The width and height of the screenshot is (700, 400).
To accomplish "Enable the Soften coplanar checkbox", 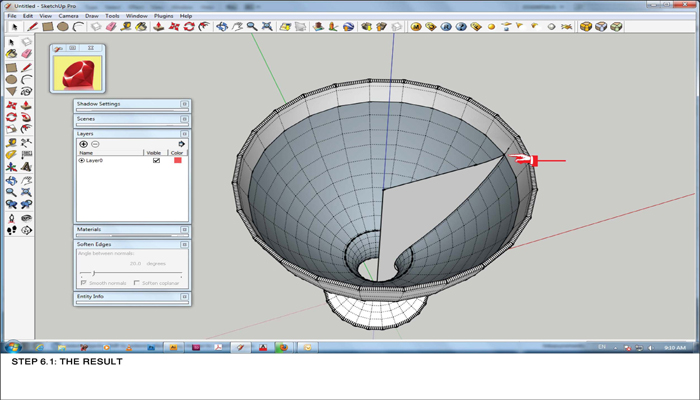I will [x=137, y=283].
